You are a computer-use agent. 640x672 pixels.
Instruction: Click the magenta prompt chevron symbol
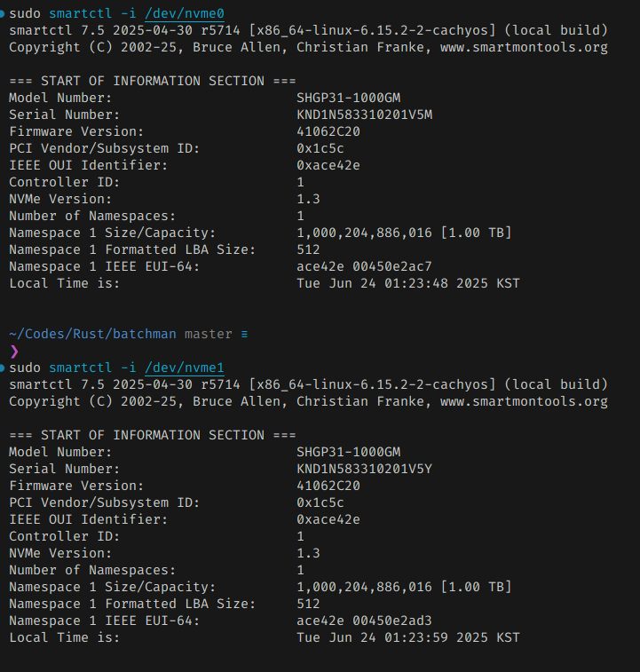click(x=13, y=351)
